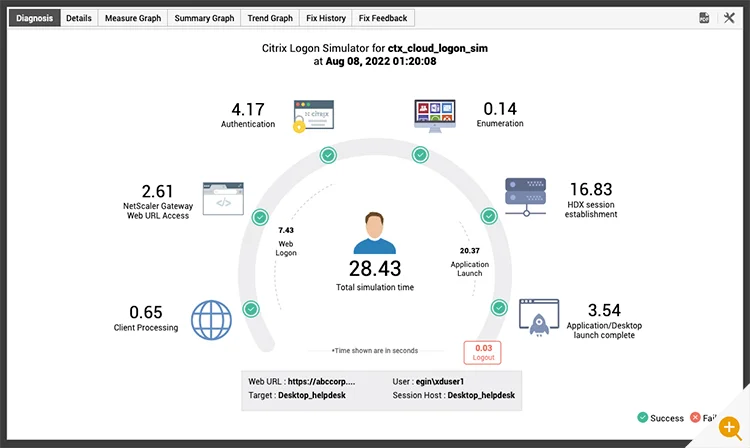750x448 pixels.
Task: Click the Enumeration success checkmark
Action: tap(420, 155)
